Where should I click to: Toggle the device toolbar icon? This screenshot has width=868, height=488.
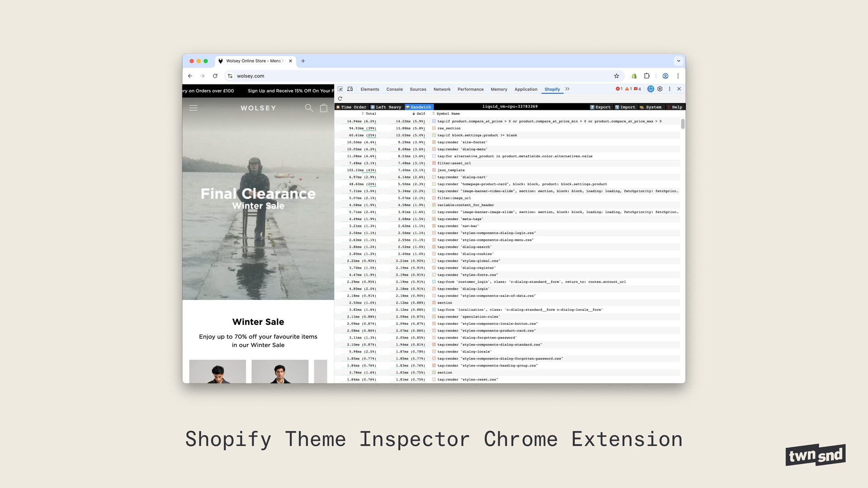click(350, 89)
